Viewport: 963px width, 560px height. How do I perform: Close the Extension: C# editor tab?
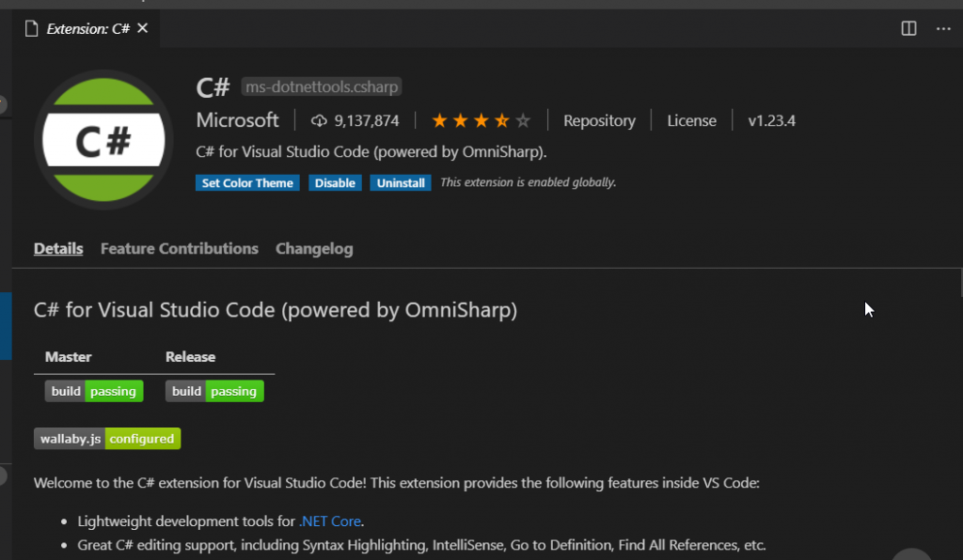point(143,28)
